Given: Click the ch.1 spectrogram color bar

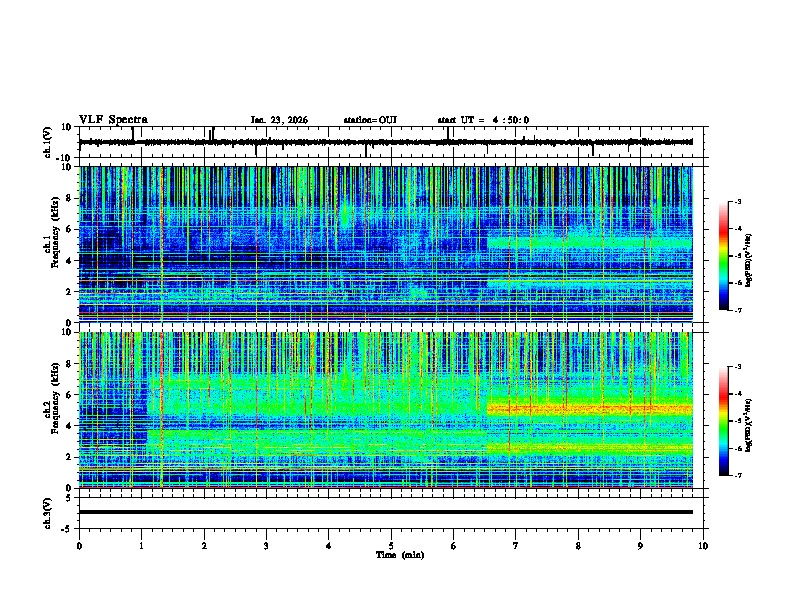Looking at the screenshot, I should point(724,256).
